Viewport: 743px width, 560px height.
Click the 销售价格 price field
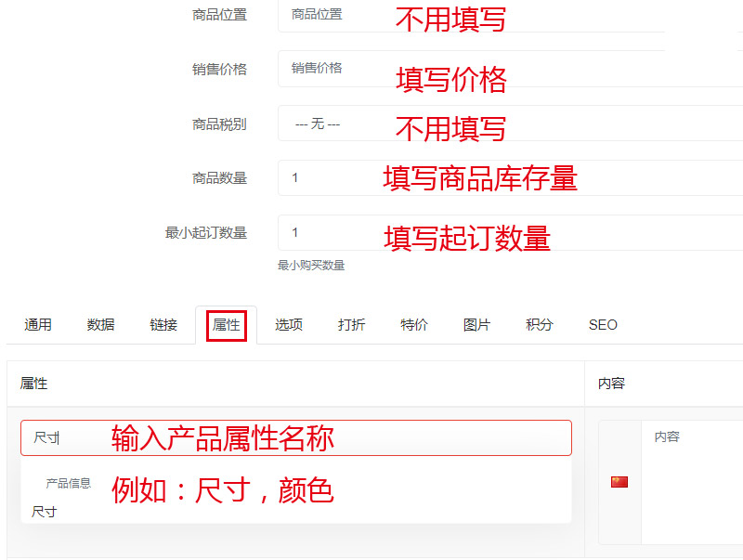(353, 70)
